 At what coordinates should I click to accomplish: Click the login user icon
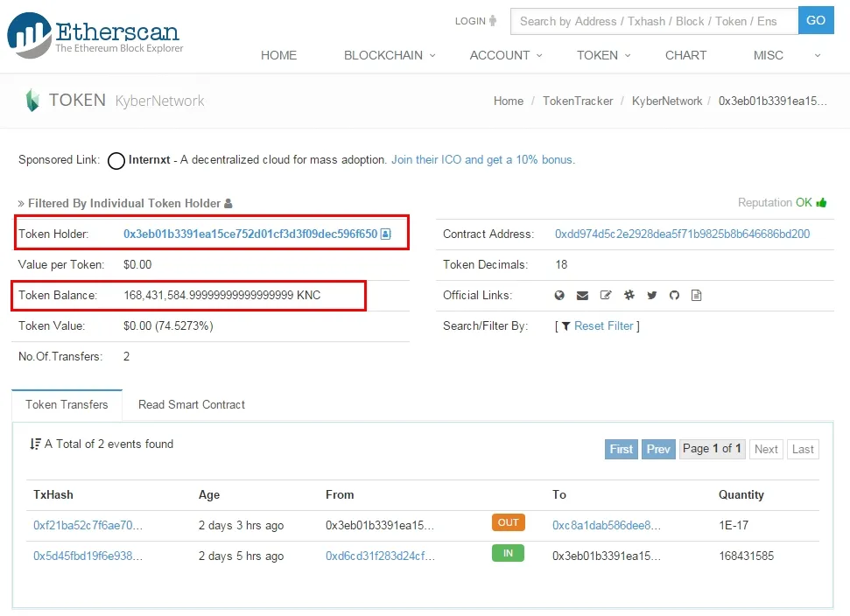[493, 21]
